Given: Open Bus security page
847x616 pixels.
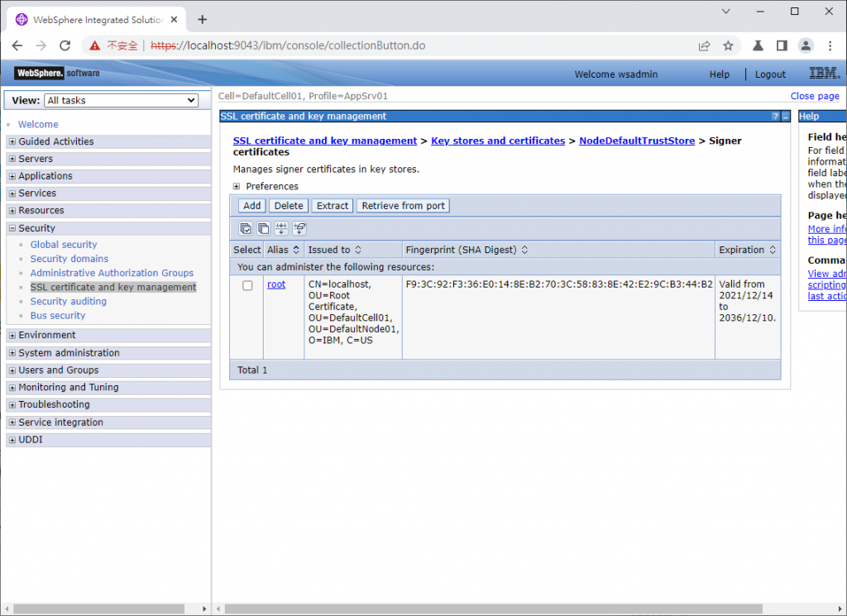Looking at the screenshot, I should pyautogui.click(x=58, y=315).
